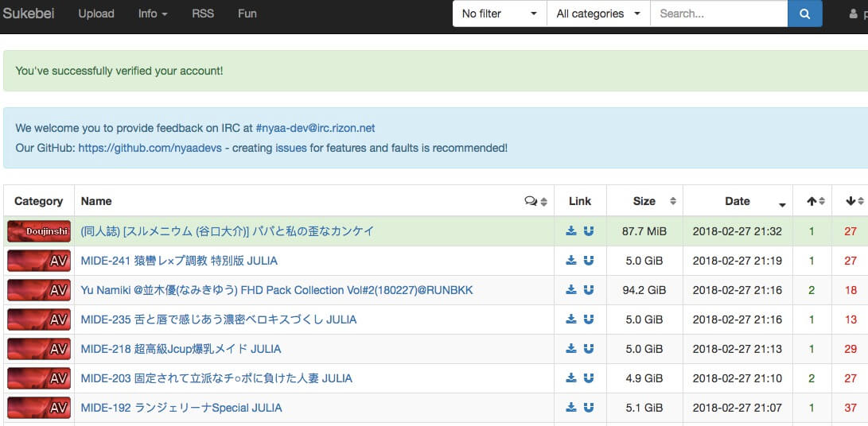
Task: Download torrent file for MIDE-218
Action: (571, 349)
